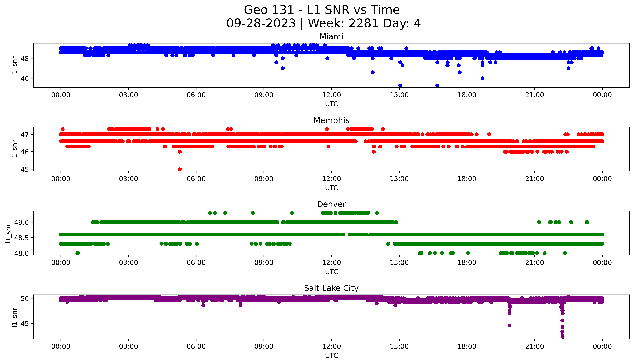Select the Salt Lake City subplot title
This screenshot has height=364, width=634.
pos(331,288)
